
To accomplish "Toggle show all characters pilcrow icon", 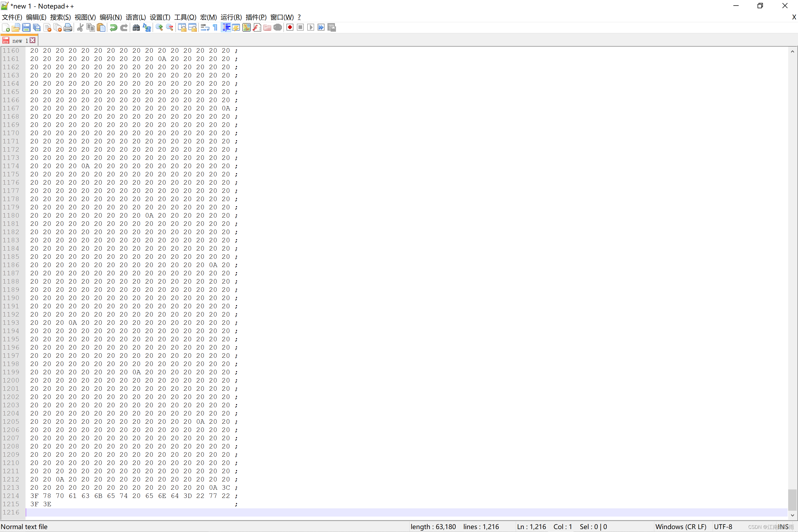I will (215, 27).
